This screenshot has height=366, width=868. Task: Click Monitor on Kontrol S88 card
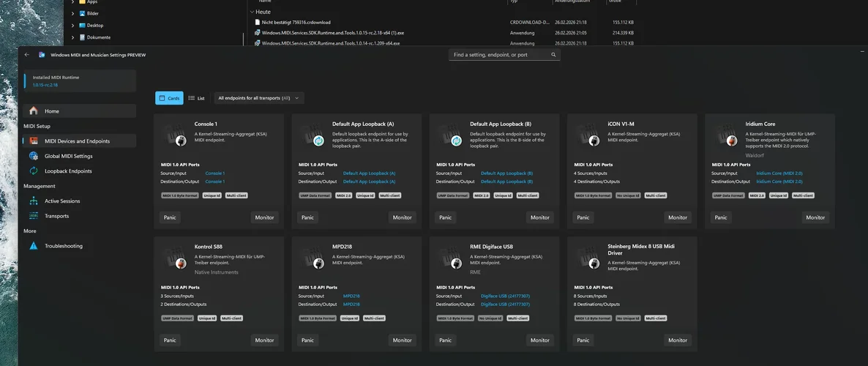pyautogui.click(x=265, y=340)
